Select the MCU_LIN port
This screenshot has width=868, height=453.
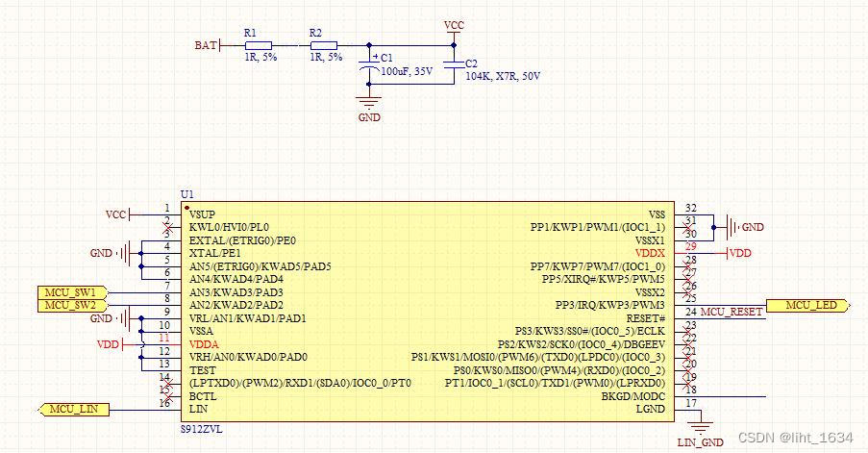pyautogui.click(x=74, y=410)
